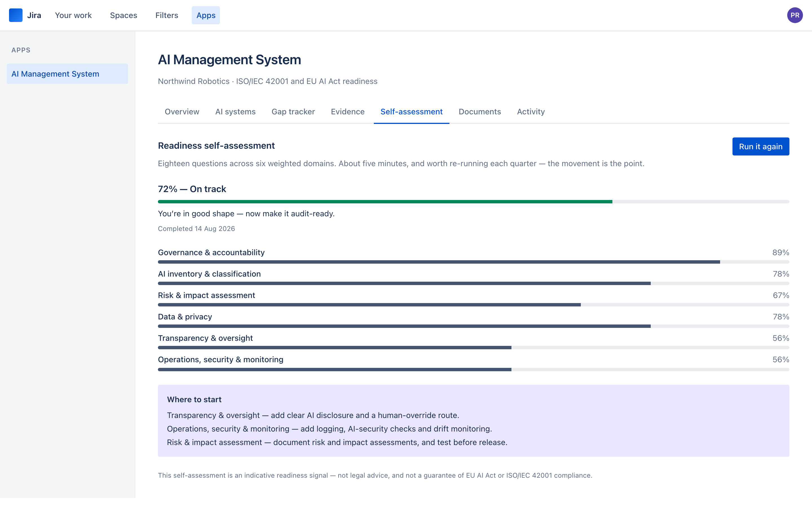Go to the Evidence tab
This screenshot has height=507, width=812.
[x=348, y=112]
